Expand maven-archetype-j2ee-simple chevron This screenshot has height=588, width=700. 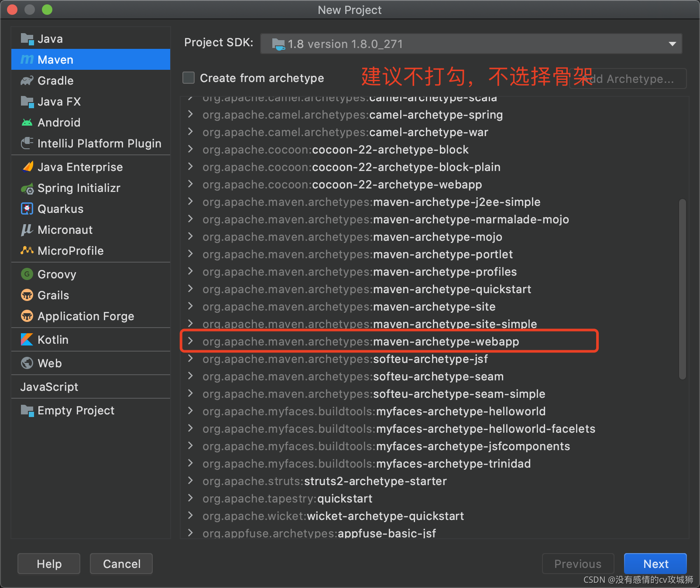click(190, 202)
